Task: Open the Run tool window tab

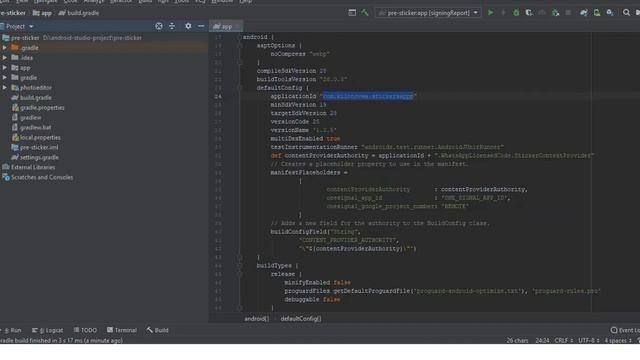Action: 12,330
